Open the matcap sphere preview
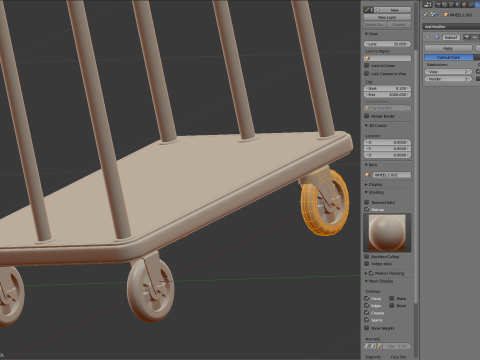This screenshot has width=480, height=360. pyautogui.click(x=387, y=233)
